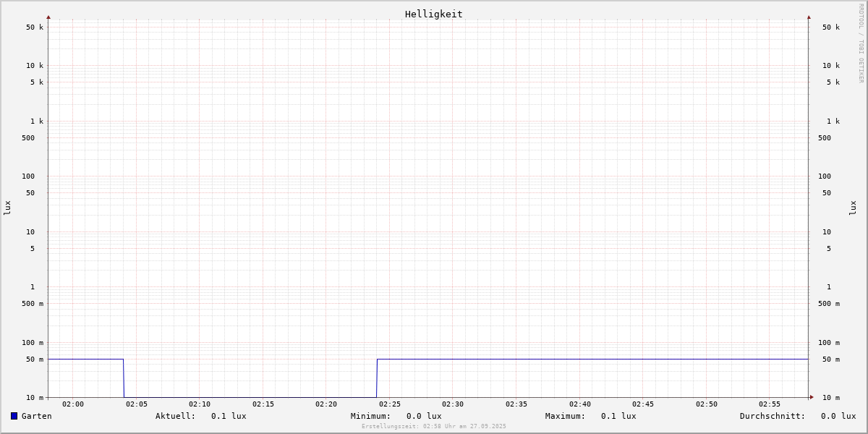
Task: Click the 02:55 time axis label
Action: coord(770,404)
